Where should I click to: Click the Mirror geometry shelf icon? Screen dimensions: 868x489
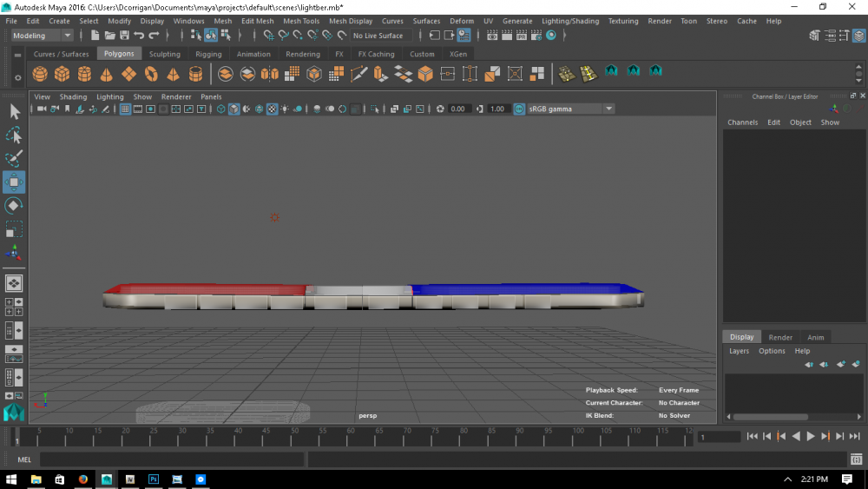tap(270, 74)
